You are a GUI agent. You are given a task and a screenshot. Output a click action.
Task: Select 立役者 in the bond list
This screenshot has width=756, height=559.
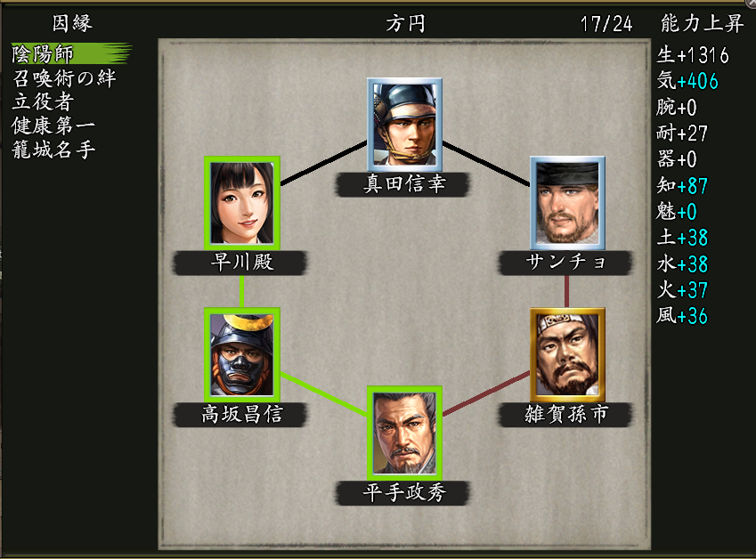click(44, 101)
